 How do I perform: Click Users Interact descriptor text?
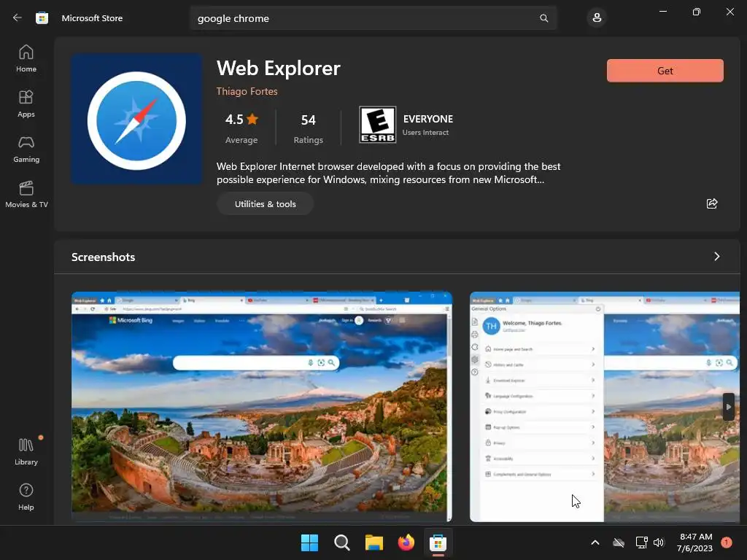click(425, 133)
